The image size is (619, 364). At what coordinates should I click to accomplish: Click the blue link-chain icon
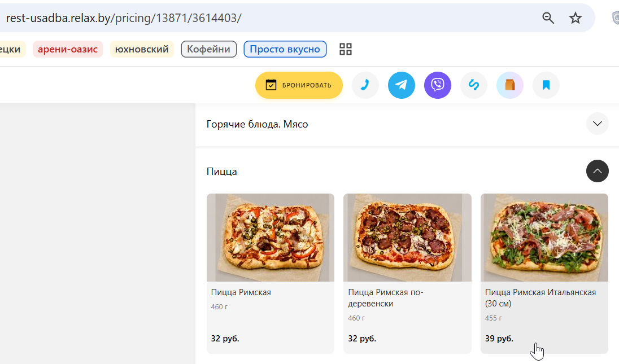pos(474,85)
